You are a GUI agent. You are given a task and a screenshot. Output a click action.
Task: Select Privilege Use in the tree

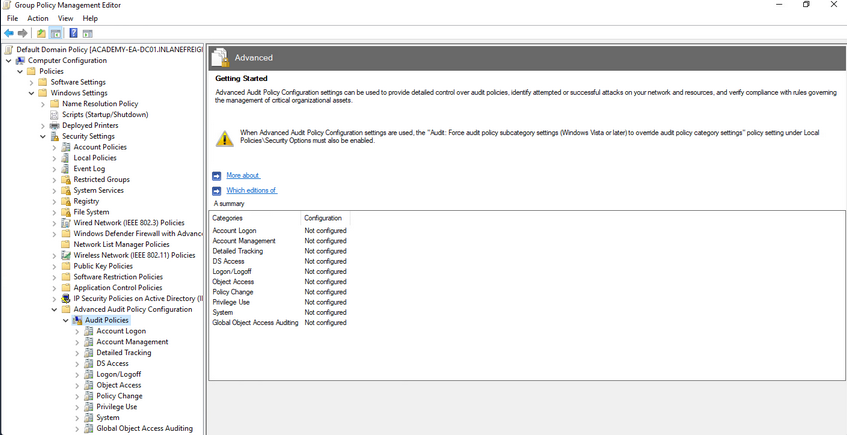pyautogui.click(x=116, y=407)
